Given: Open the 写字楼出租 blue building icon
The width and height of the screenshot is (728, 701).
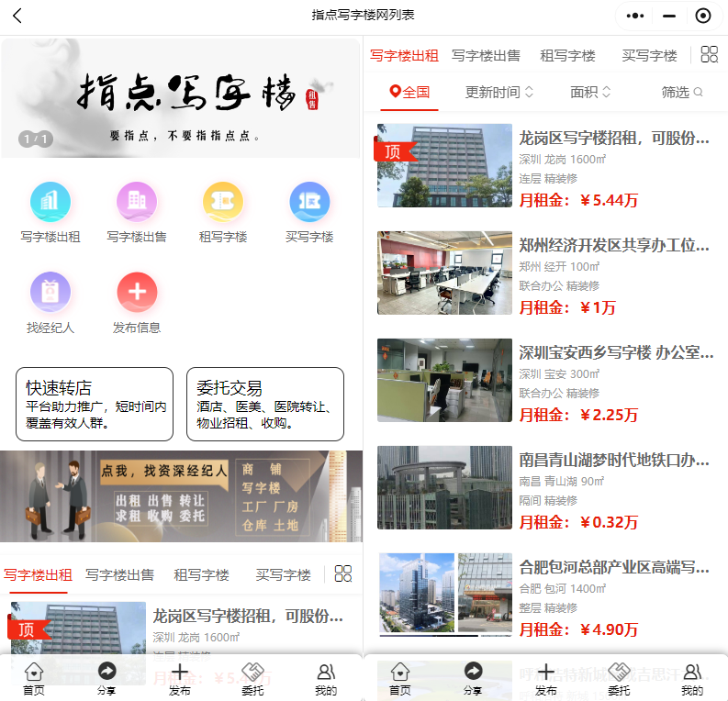Looking at the screenshot, I should tap(50, 202).
